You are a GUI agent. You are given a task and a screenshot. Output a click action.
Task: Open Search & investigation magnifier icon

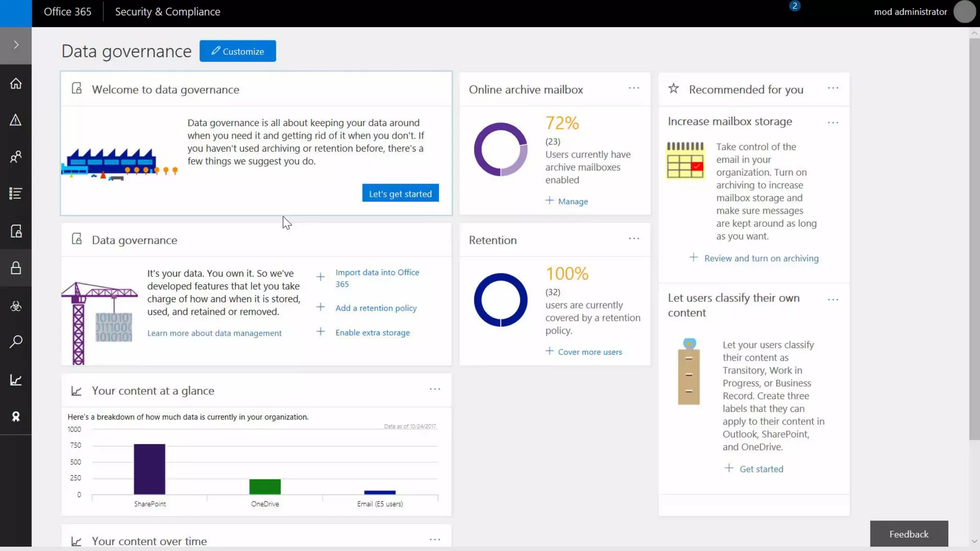click(x=16, y=342)
